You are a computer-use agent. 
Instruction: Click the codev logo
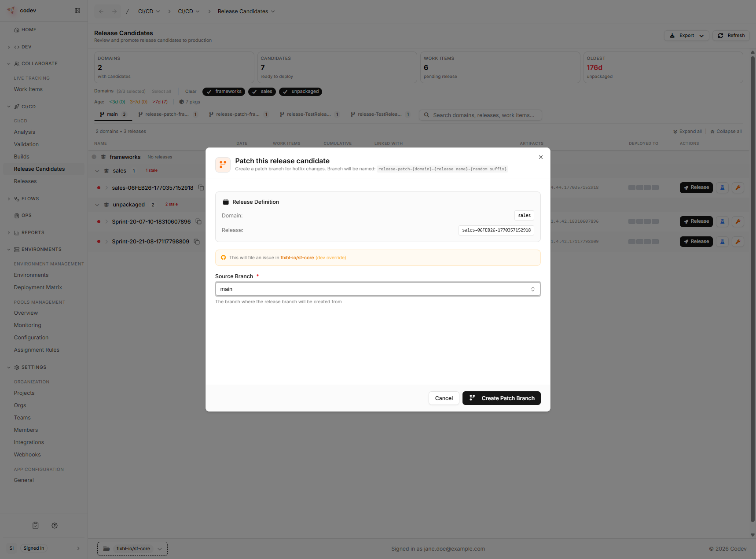tap(11, 11)
